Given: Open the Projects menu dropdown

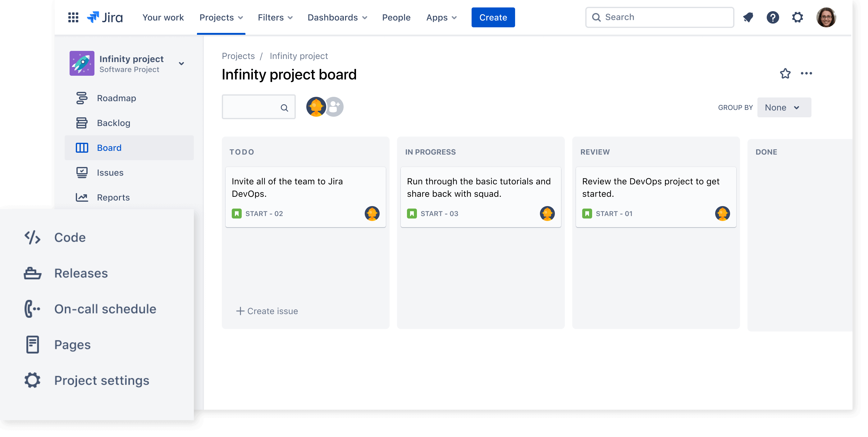Looking at the screenshot, I should [221, 17].
